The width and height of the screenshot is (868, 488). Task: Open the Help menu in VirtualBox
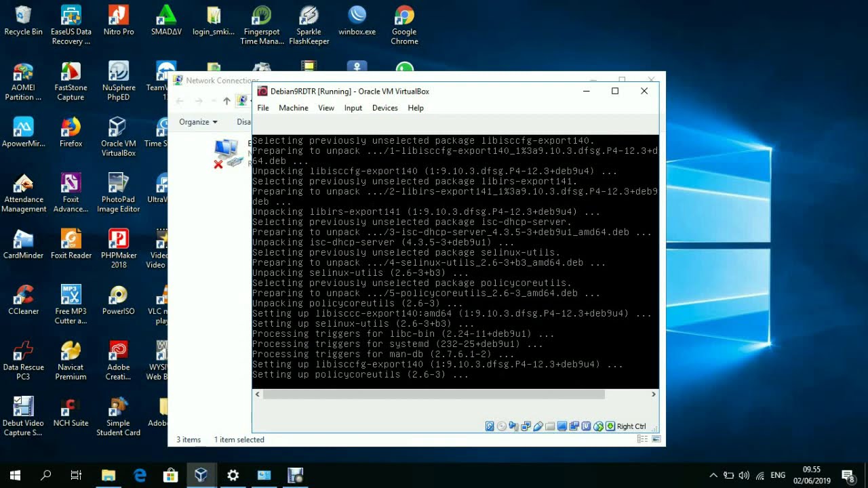(x=416, y=108)
